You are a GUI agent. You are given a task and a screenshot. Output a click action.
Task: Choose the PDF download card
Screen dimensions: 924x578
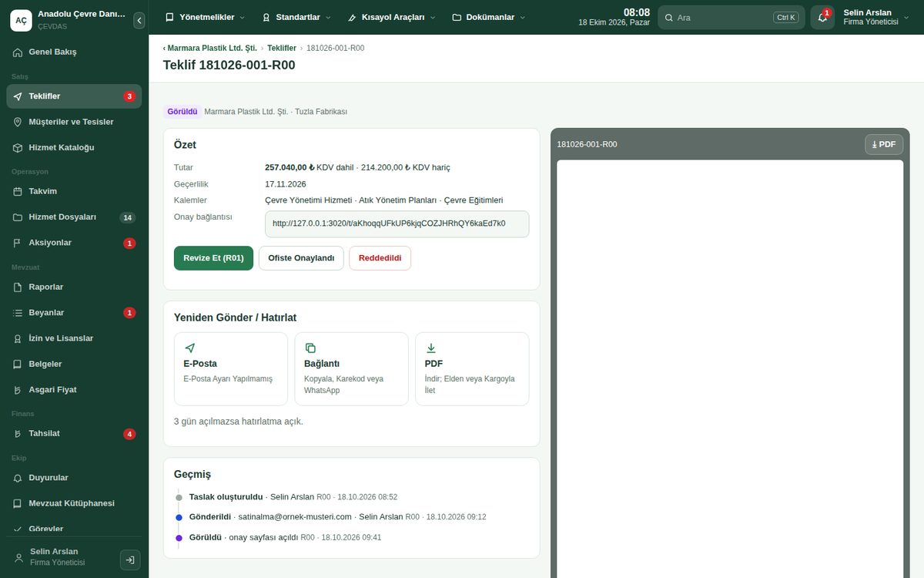tap(472, 369)
